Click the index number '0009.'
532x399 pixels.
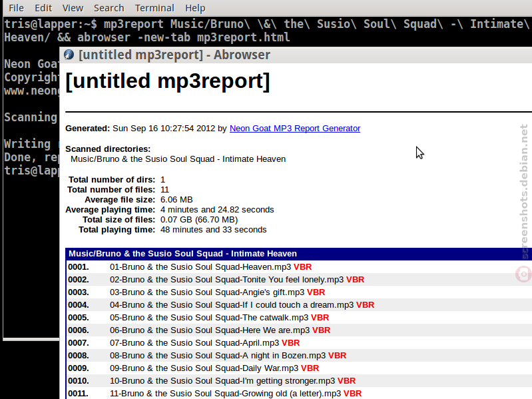point(79,368)
